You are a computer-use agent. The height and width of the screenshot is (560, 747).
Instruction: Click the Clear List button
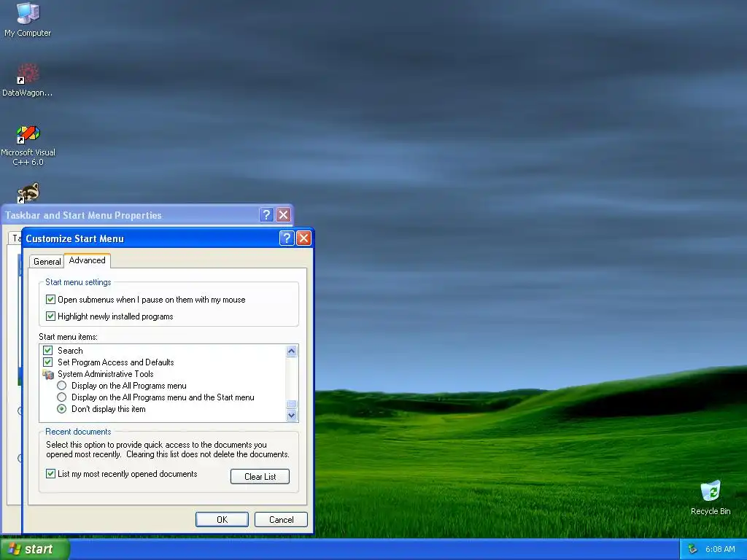[x=260, y=477]
